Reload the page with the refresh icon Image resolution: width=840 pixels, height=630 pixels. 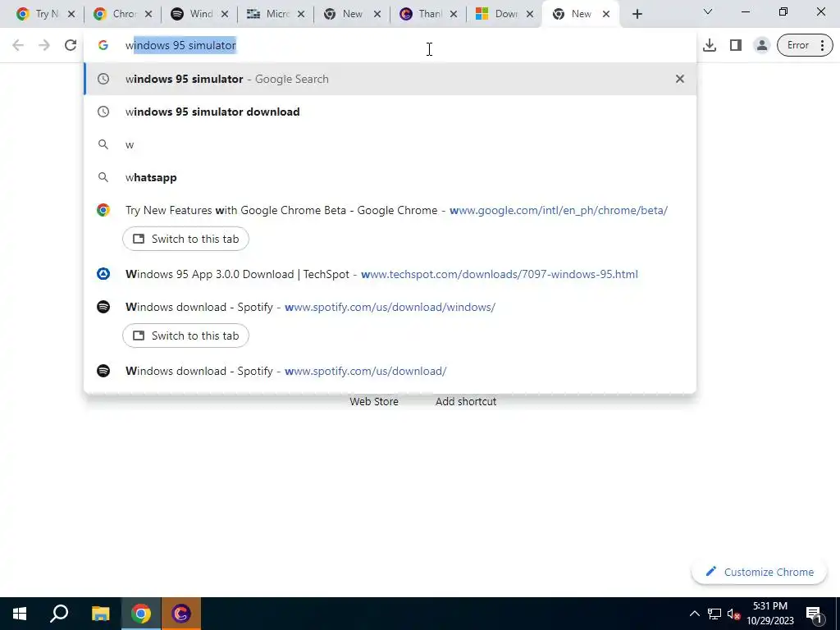(71, 46)
